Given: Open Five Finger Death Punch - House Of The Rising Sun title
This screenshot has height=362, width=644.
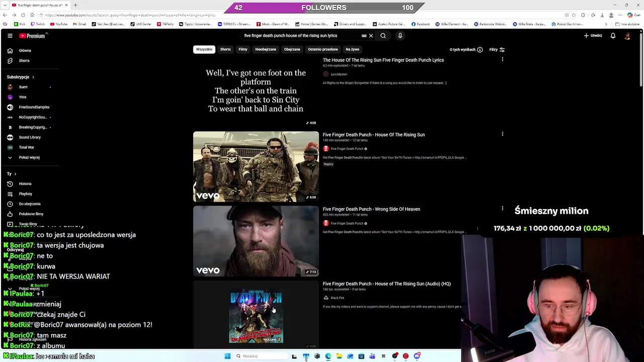Looking at the screenshot, I should (373, 135).
